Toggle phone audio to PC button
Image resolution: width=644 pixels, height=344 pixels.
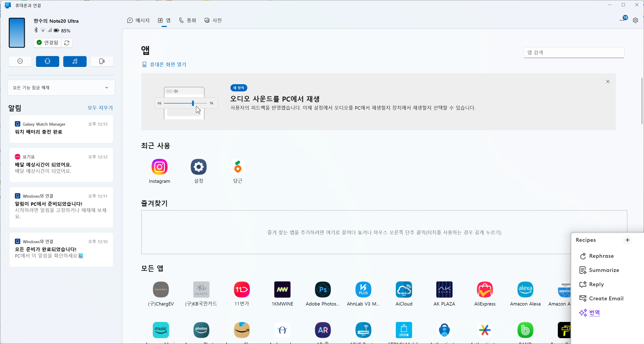click(102, 61)
